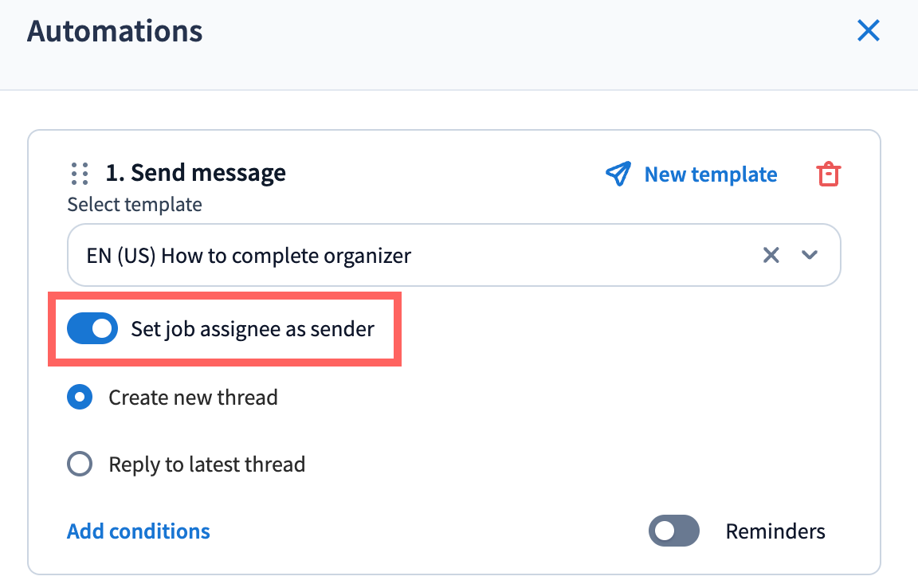Viewport: 918px width, 588px height.
Task: Enable the Reminders toggle switch
Action: tap(674, 531)
